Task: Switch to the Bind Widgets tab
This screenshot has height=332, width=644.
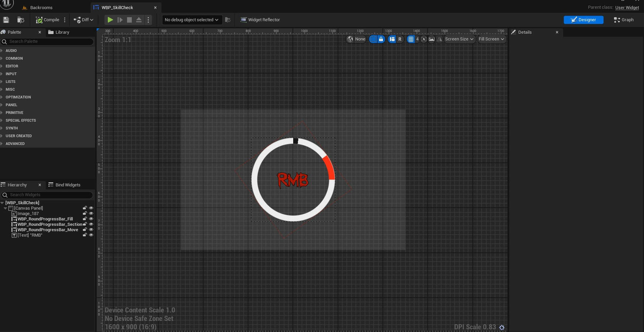Action: [65, 185]
